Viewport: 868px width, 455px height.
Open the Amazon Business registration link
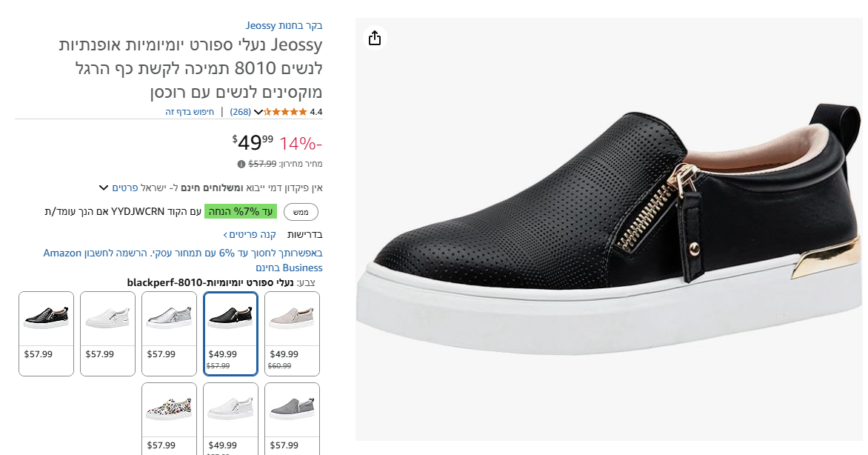click(183, 260)
